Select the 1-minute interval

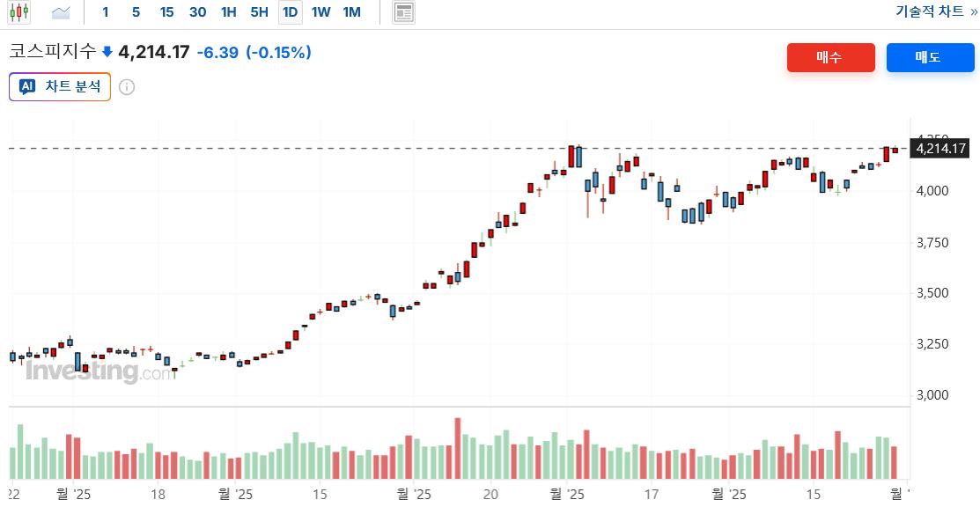pos(106,12)
